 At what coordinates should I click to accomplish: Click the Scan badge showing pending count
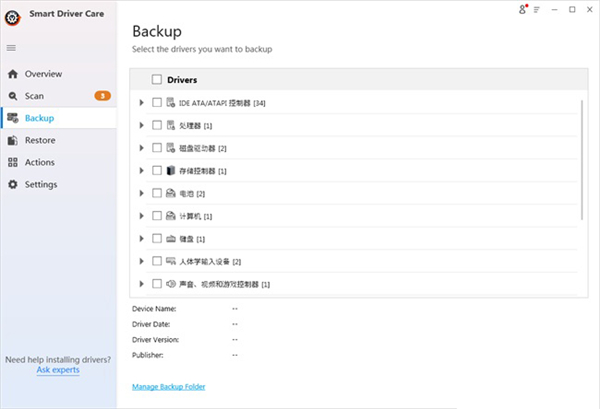[x=102, y=96]
